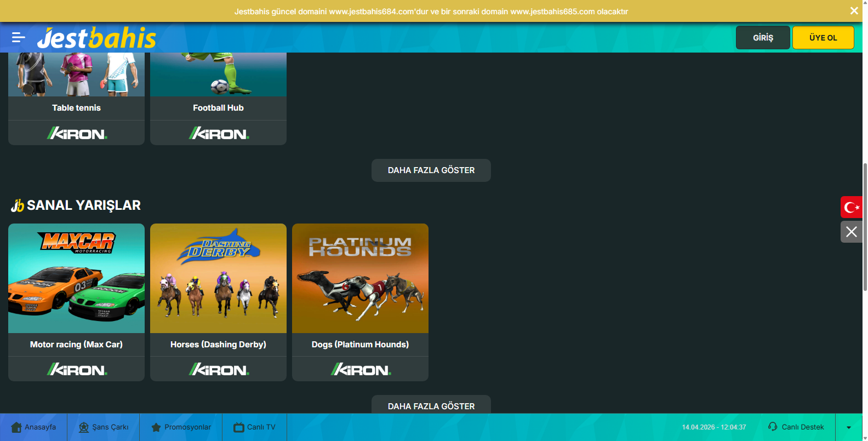Sign up with the ÜYE OL button
Screen dimensions: 868x441
823,38
